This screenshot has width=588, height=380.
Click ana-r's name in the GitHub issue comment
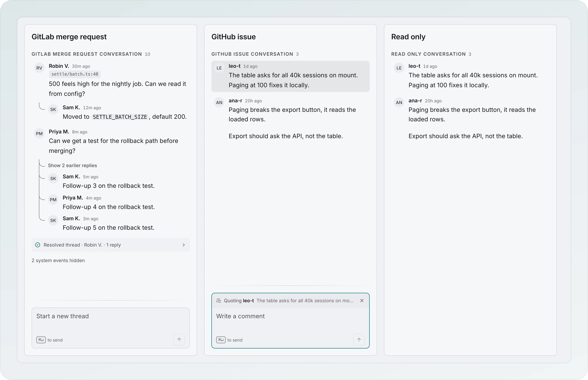click(235, 100)
